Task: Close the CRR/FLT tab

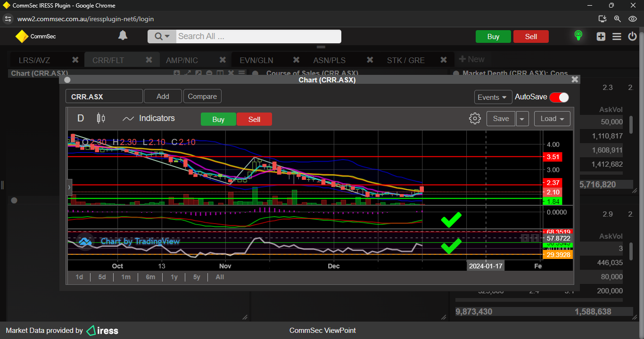Action: click(x=149, y=60)
